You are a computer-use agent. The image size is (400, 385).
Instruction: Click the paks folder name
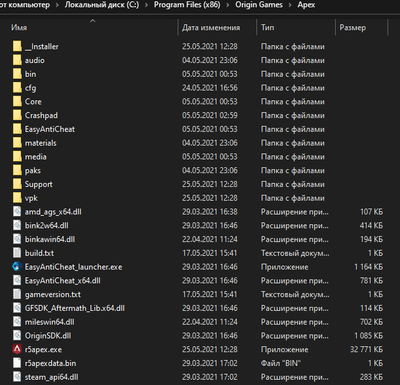point(33,171)
